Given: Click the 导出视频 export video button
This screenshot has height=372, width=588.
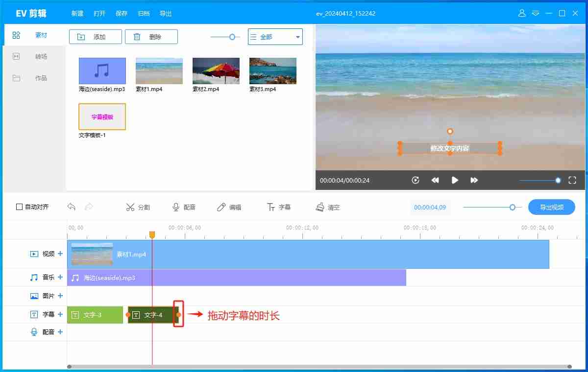Looking at the screenshot, I should point(551,207).
